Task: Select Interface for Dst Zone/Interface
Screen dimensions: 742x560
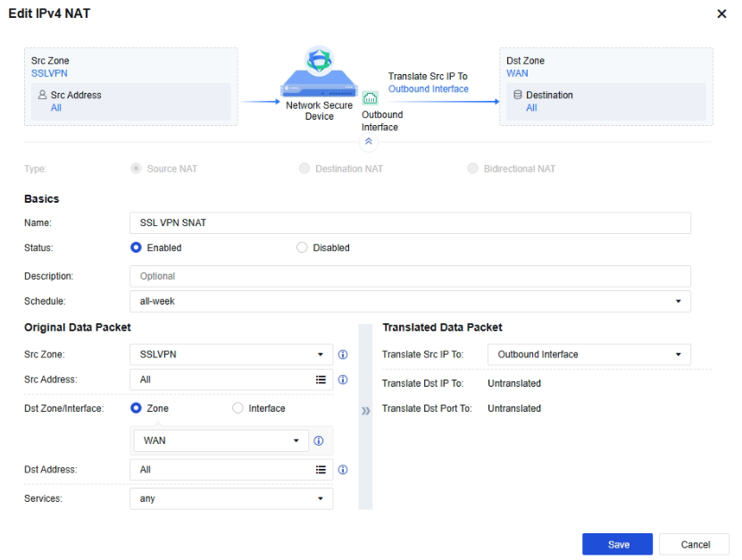Action: [x=238, y=408]
